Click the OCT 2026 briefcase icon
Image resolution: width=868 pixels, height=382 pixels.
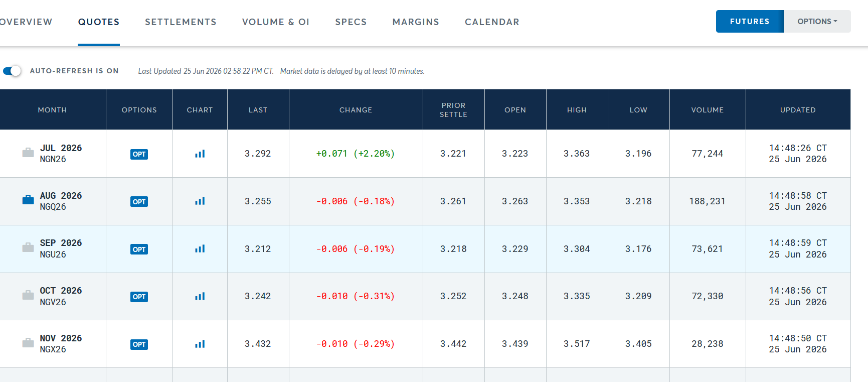pos(28,295)
